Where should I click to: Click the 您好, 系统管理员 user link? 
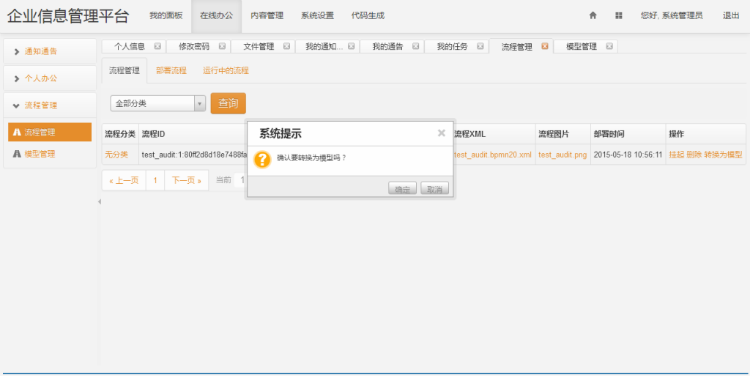[672, 15]
